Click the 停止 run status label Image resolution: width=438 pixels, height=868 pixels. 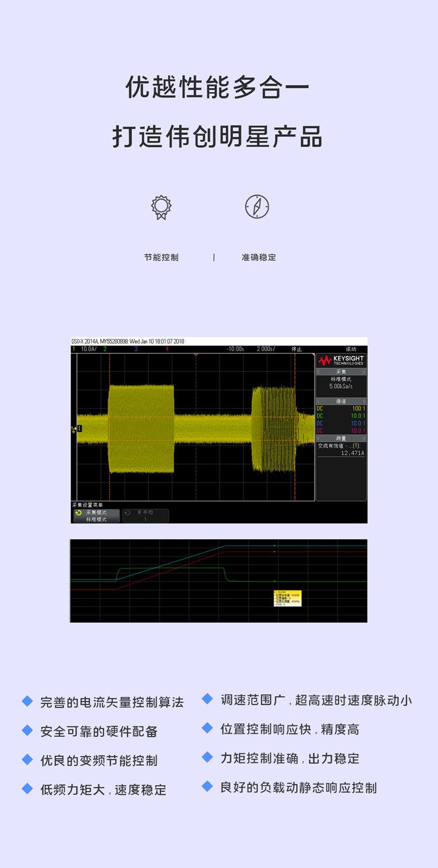tap(297, 349)
